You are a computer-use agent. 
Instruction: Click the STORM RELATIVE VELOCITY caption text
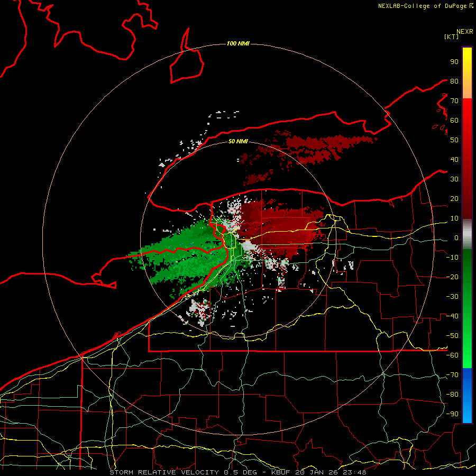pos(164,472)
